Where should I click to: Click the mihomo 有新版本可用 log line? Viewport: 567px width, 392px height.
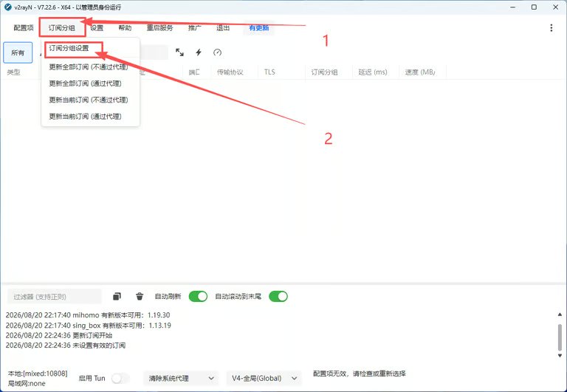[x=88, y=315]
